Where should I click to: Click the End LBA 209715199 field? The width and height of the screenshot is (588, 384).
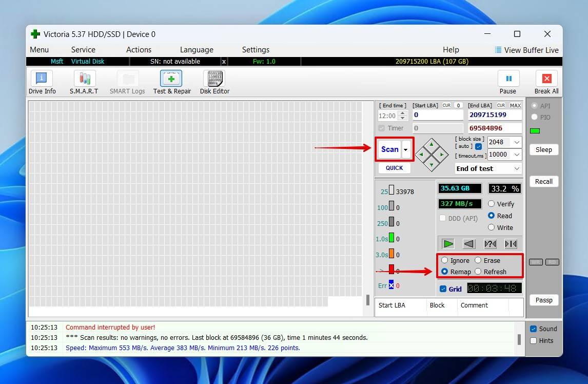pyautogui.click(x=495, y=115)
